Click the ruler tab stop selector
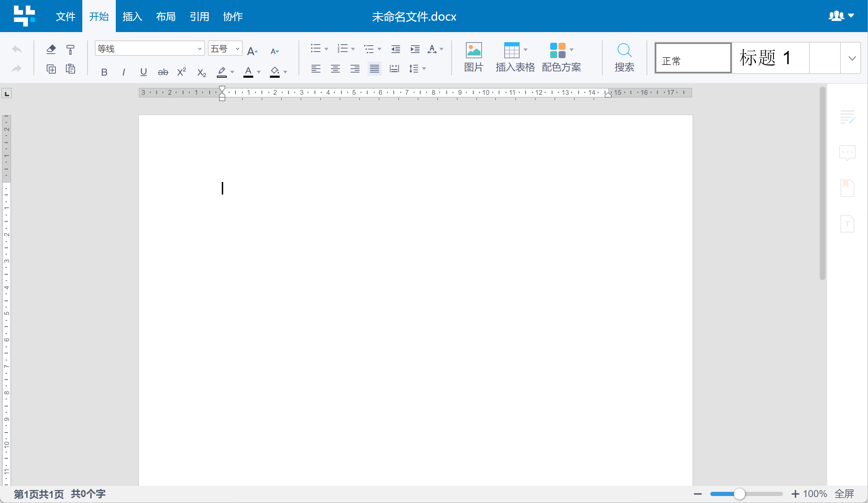This screenshot has width=868, height=503. pos(7,93)
